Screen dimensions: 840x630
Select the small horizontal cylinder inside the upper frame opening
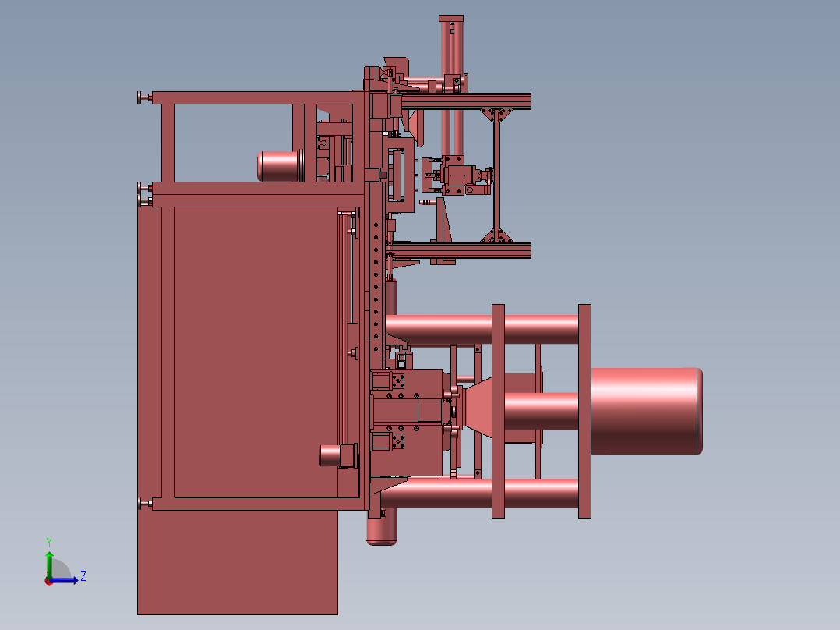point(281,166)
